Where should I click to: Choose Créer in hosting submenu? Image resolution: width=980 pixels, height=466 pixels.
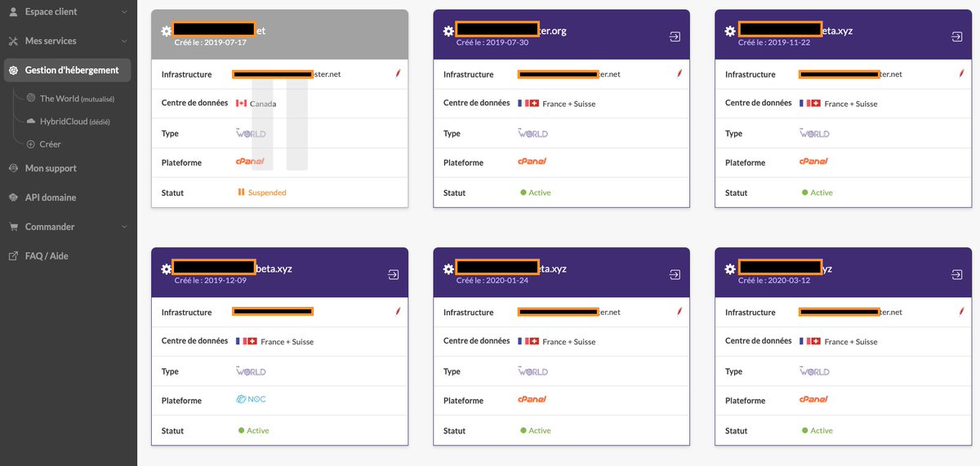tap(50, 144)
